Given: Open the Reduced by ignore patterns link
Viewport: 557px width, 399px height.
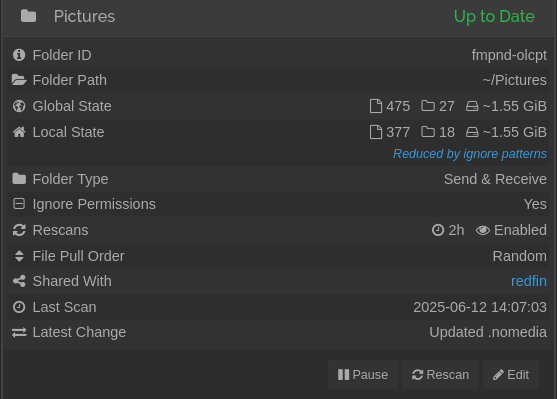Looking at the screenshot, I should point(470,154).
